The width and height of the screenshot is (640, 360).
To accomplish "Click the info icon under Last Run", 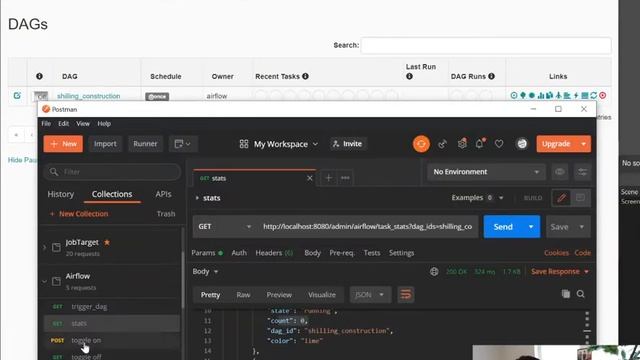I will 409,76.
